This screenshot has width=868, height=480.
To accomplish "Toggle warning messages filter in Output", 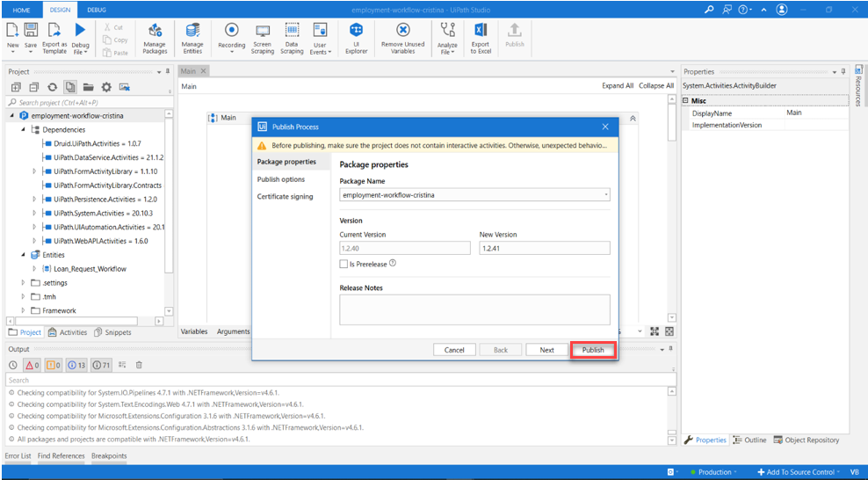I will pos(54,365).
